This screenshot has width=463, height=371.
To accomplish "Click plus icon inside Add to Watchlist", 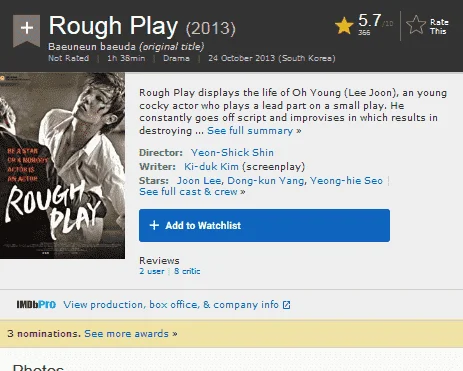I will (154, 225).
